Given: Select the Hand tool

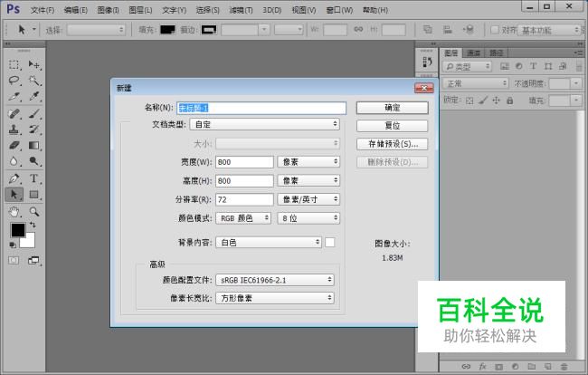Looking at the screenshot, I should (14, 212).
